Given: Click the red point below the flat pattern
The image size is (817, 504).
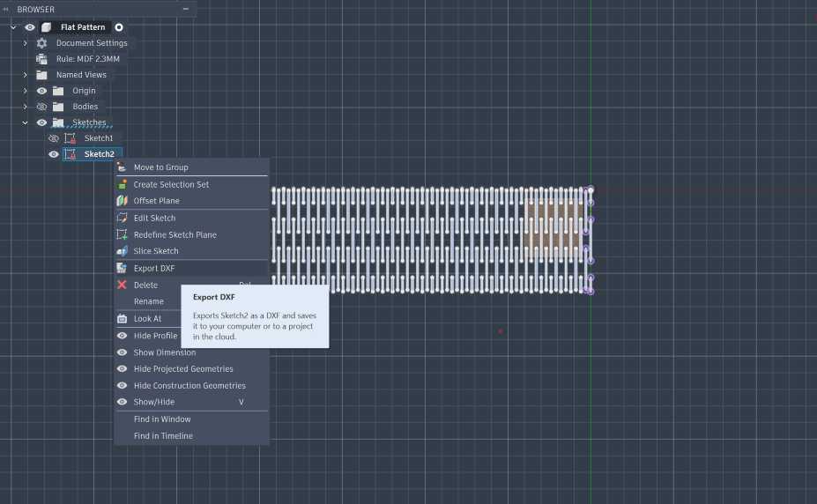Looking at the screenshot, I should click(501, 331).
